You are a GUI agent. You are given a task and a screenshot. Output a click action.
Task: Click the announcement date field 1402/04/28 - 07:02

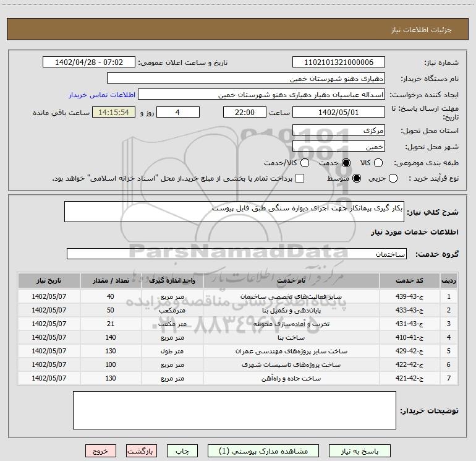(89, 62)
